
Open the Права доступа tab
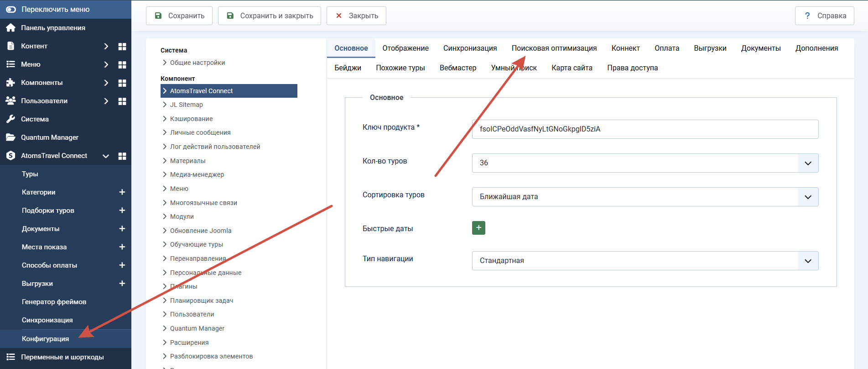pos(632,68)
